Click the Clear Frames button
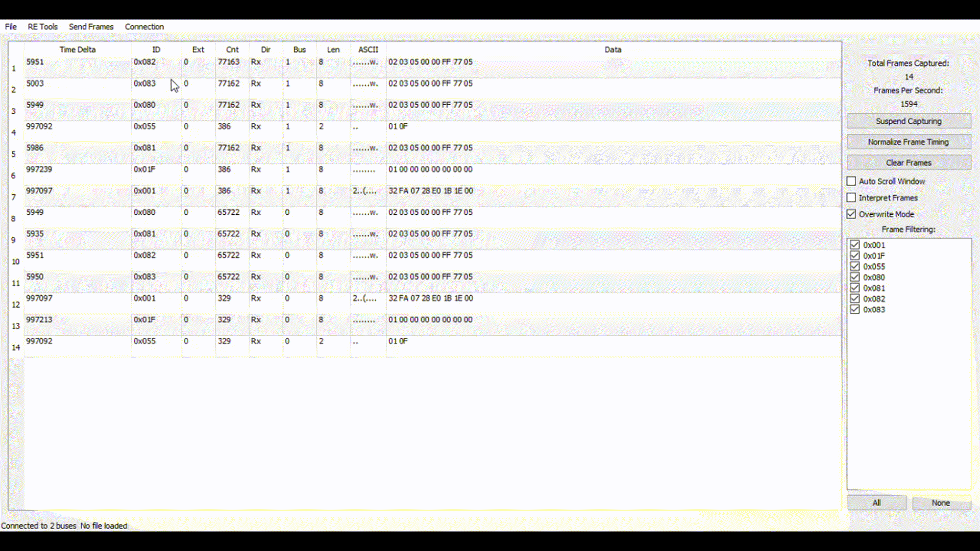This screenshot has width=980, height=551. (909, 163)
